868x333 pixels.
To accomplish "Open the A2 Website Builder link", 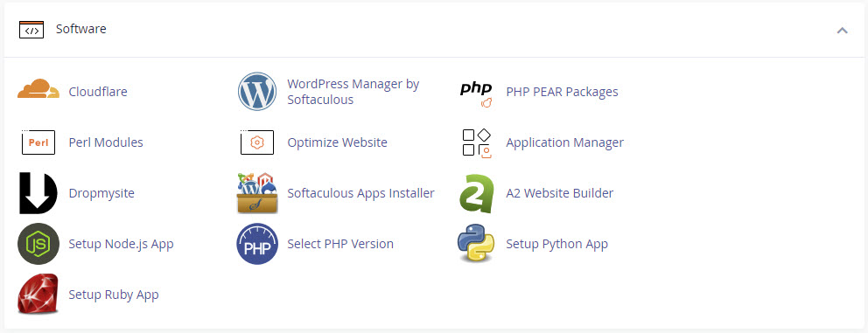I will [560, 194].
